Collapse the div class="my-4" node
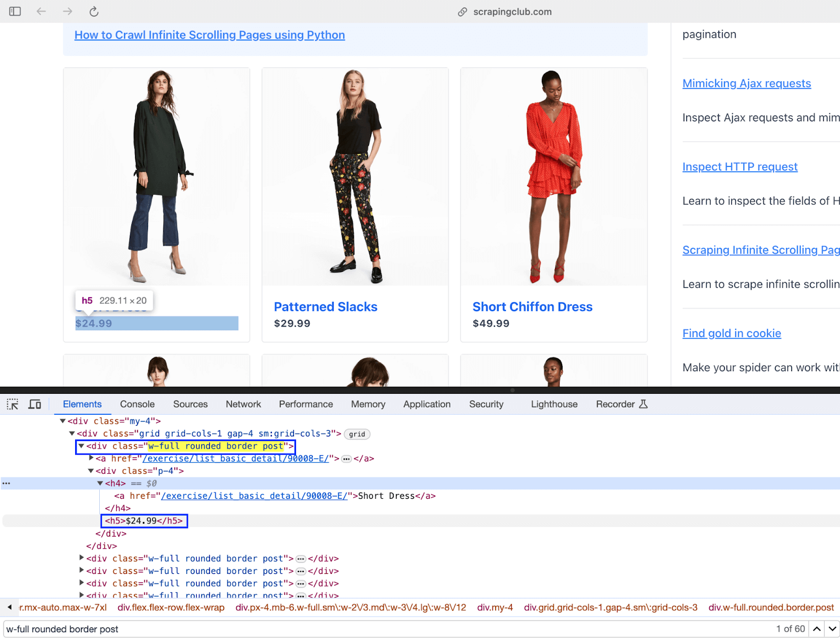This screenshot has height=638, width=840. (x=62, y=421)
